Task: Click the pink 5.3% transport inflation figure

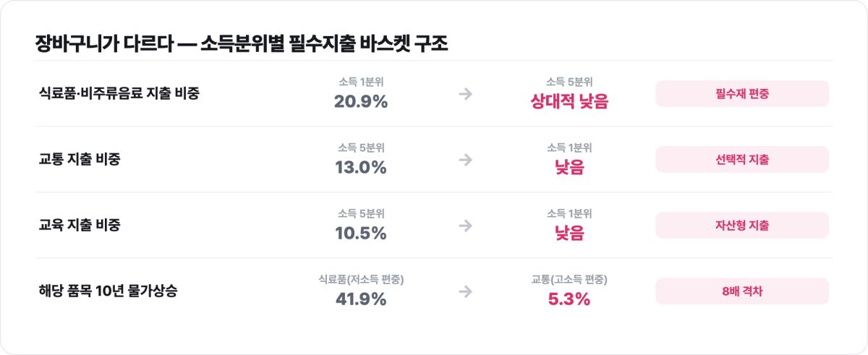Action: point(570,299)
